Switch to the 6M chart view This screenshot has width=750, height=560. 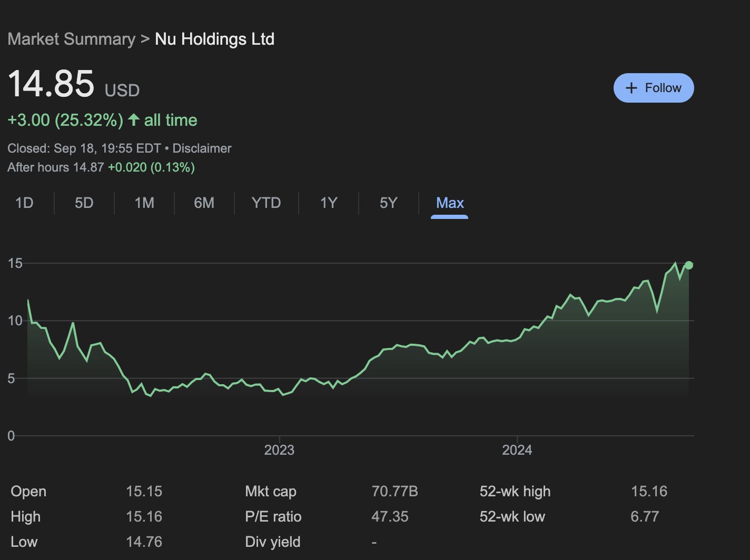coord(204,203)
